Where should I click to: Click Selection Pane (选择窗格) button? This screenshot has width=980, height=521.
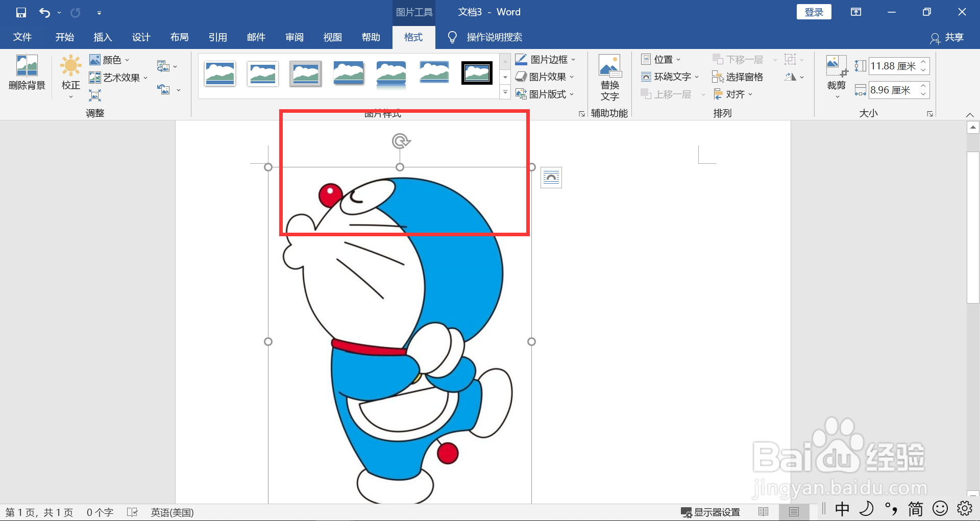click(x=738, y=77)
